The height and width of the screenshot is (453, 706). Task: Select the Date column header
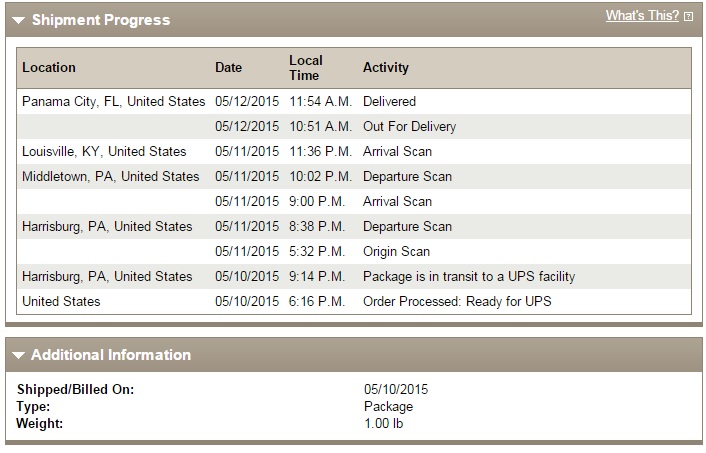229,68
